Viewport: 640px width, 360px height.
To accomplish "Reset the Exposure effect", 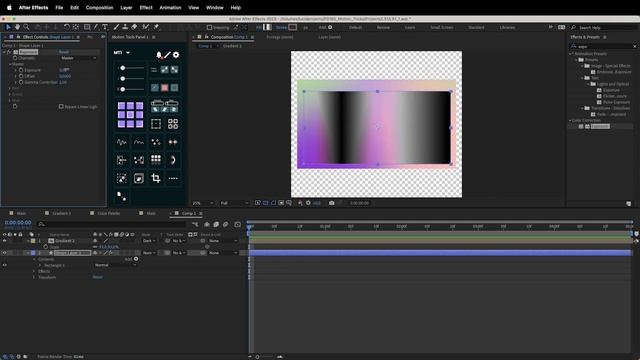I will (x=64, y=52).
